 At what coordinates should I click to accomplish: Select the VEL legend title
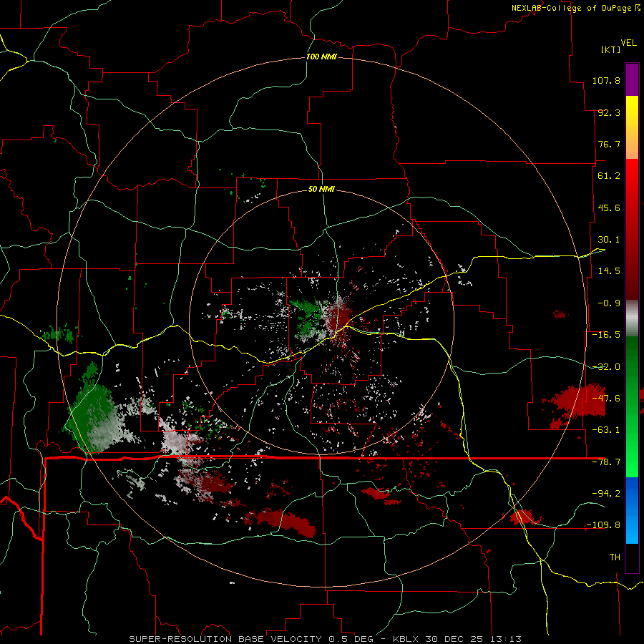click(628, 43)
